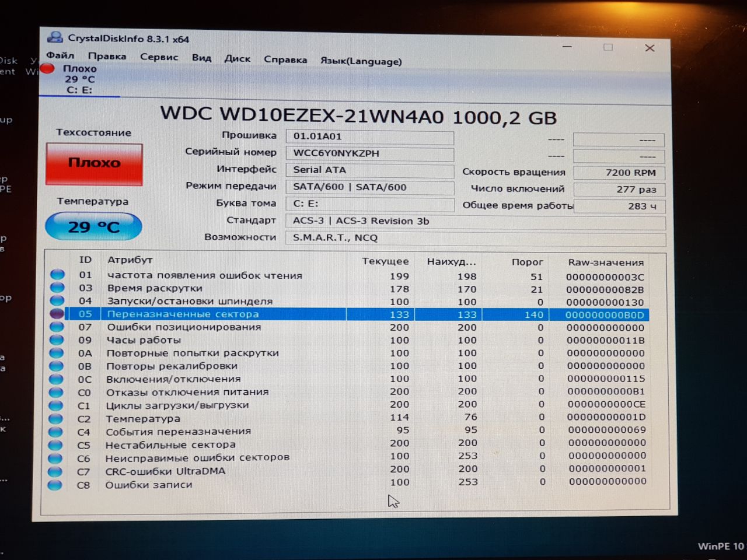Viewport: 747px width, 560px height.
Task: Open the Правка menu
Action: [107, 56]
